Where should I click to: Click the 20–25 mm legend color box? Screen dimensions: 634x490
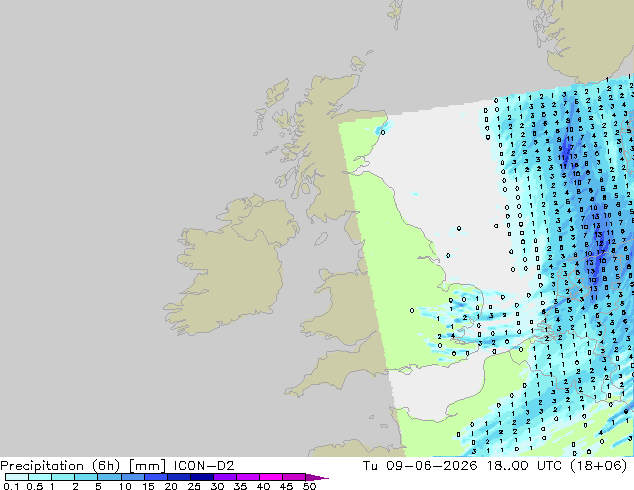click(179, 477)
